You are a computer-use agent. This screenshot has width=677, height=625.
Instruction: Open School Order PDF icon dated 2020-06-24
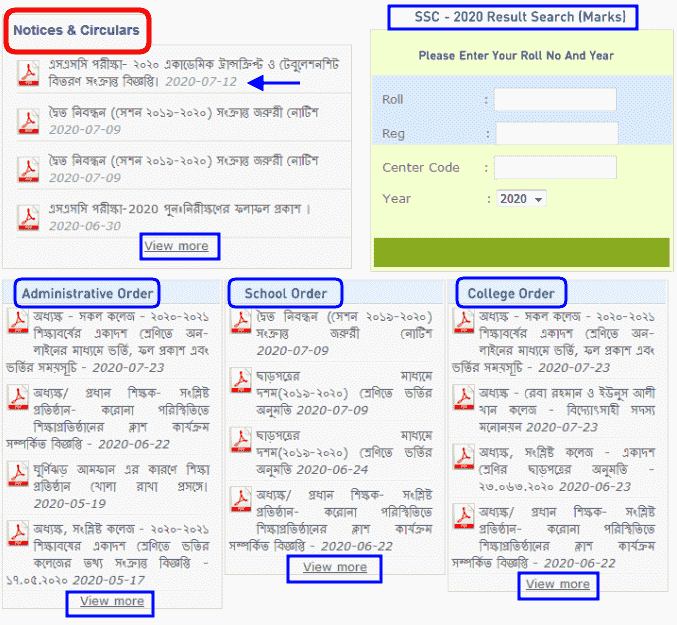tap(241, 440)
